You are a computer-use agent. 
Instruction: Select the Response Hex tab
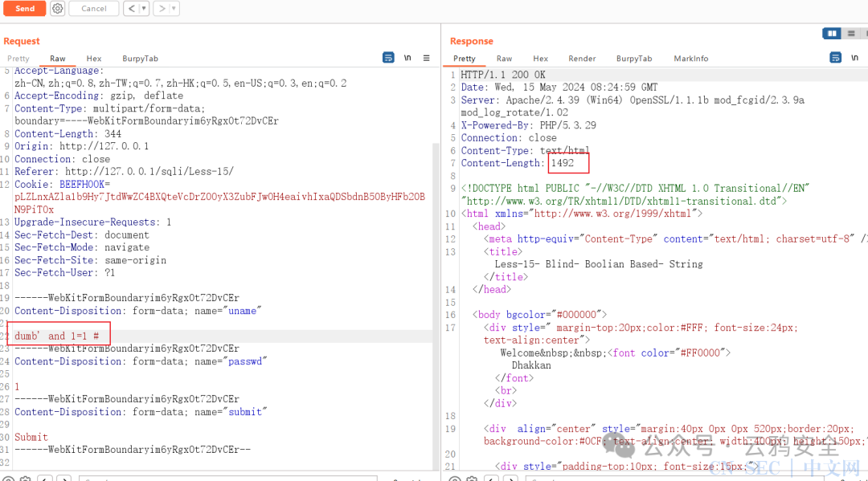point(541,59)
